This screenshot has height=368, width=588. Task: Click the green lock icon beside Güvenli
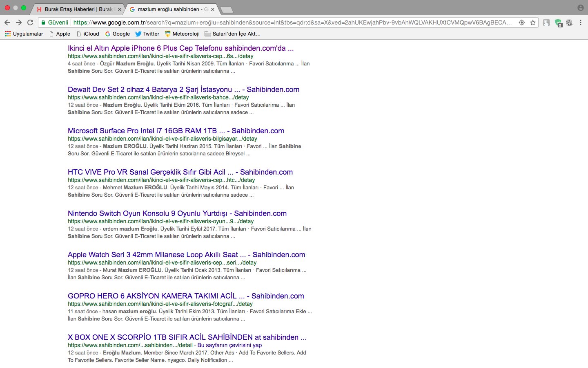click(x=43, y=22)
